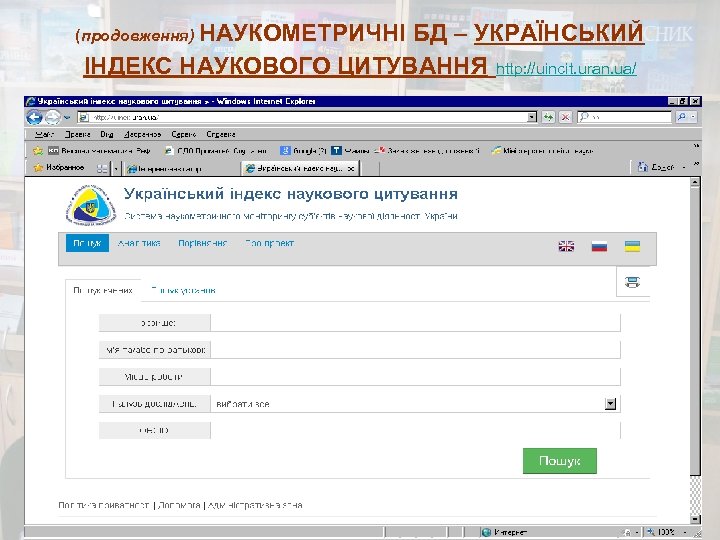Click the printer icon
Viewport: 720px width, 540px height.
[x=632, y=282]
